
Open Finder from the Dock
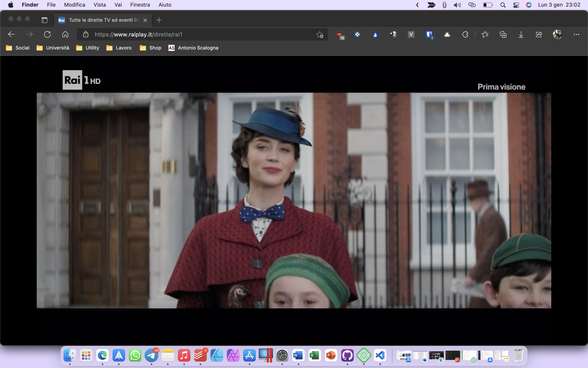[x=70, y=355]
